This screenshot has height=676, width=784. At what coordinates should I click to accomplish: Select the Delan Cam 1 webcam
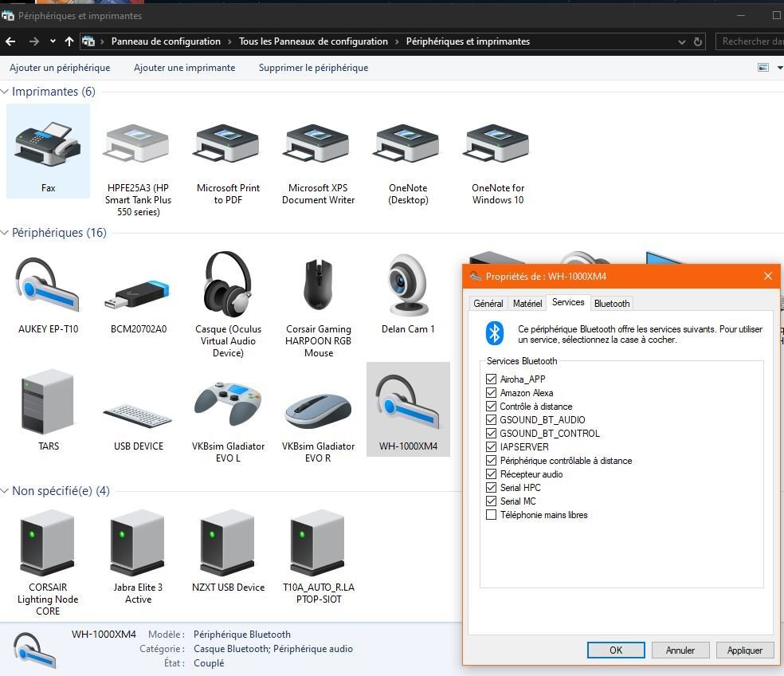point(408,293)
